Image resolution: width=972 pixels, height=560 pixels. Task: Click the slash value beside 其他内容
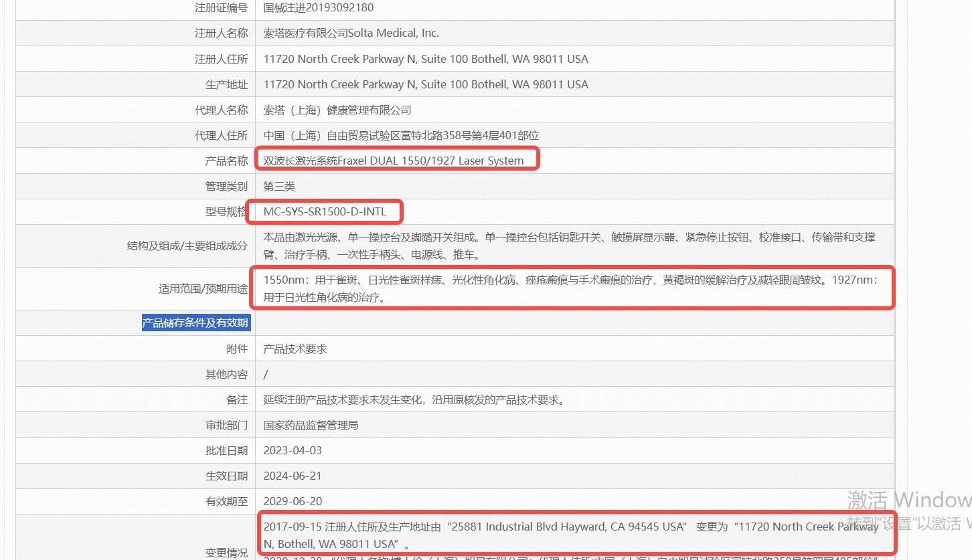click(266, 374)
